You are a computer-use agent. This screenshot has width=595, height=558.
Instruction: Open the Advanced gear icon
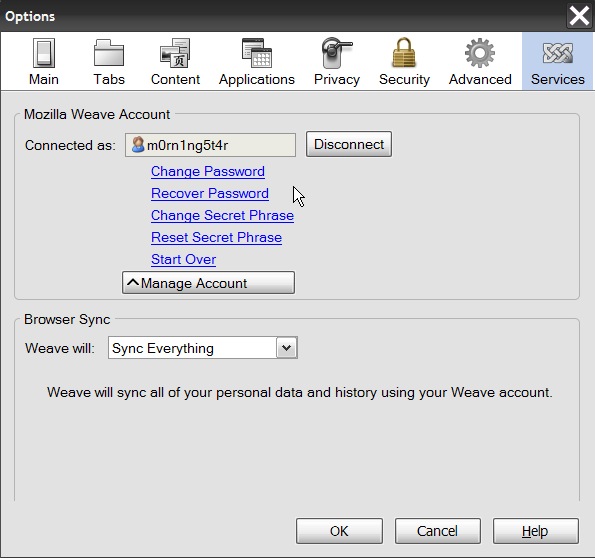[x=480, y=53]
